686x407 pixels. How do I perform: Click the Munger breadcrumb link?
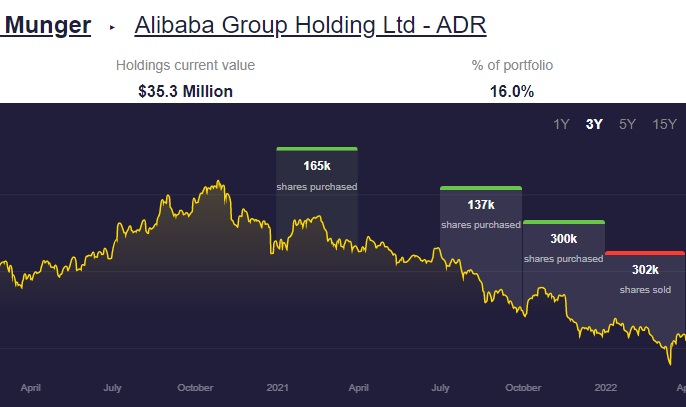click(x=47, y=23)
